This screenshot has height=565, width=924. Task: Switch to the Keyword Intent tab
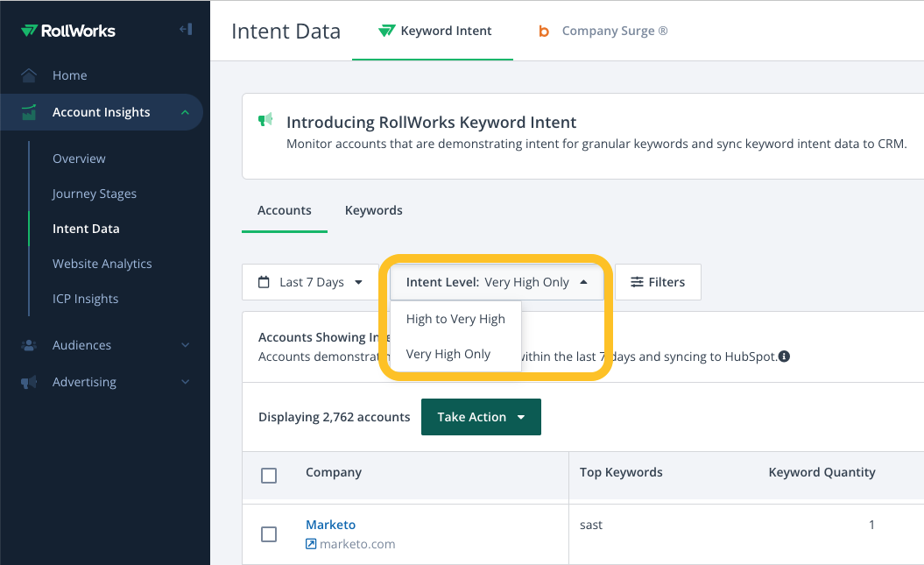click(434, 31)
